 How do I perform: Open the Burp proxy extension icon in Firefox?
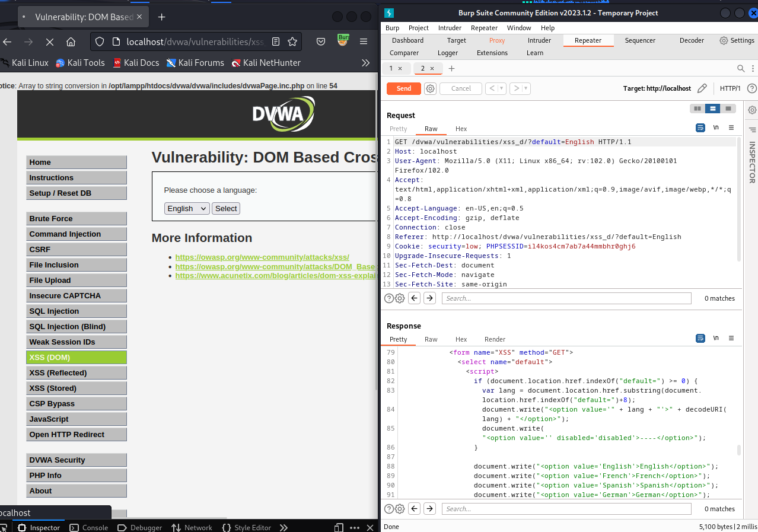[x=343, y=41]
